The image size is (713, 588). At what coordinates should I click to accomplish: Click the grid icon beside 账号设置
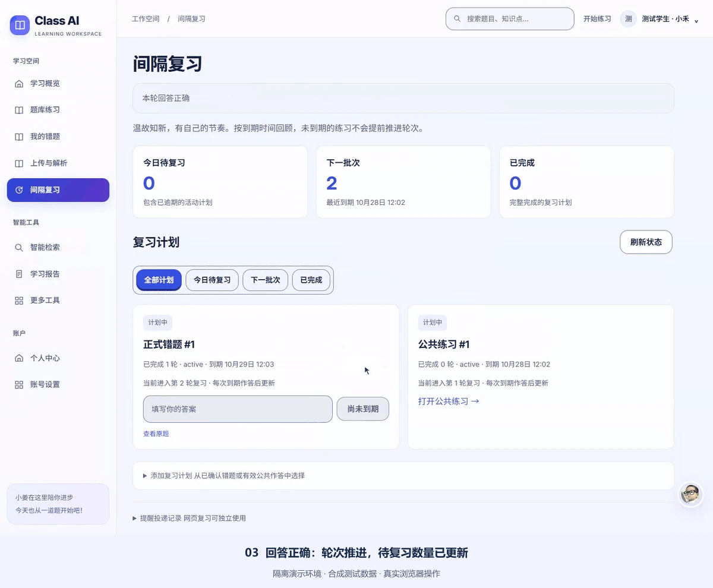click(19, 385)
